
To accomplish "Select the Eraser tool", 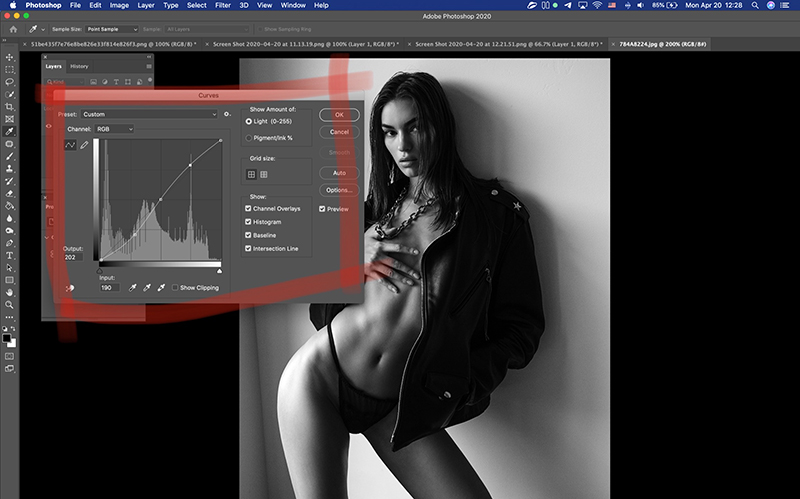I will point(9,193).
